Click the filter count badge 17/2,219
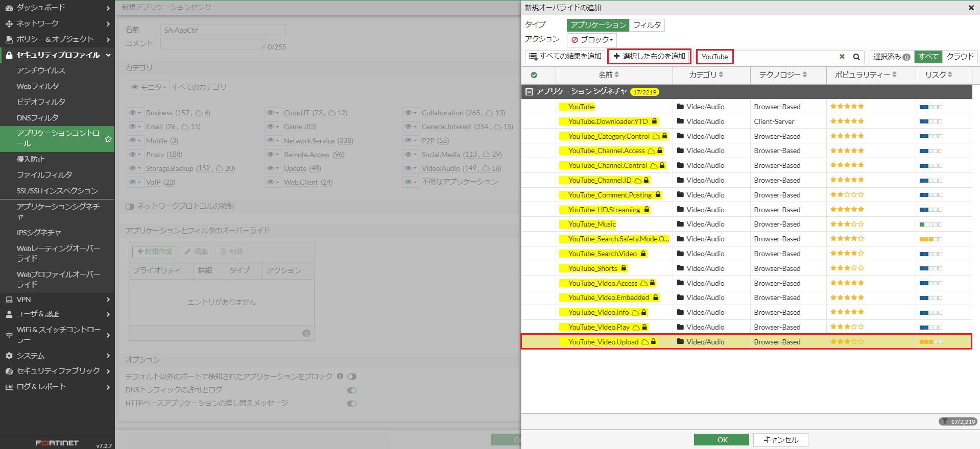 pyautogui.click(x=958, y=421)
